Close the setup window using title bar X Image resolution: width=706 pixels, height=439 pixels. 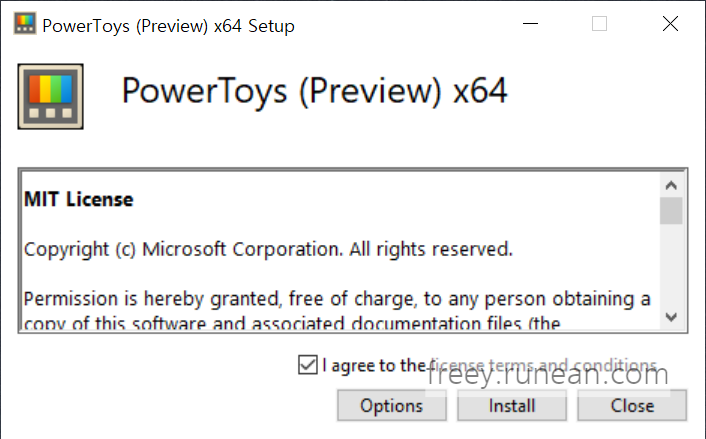pyautogui.click(x=670, y=24)
